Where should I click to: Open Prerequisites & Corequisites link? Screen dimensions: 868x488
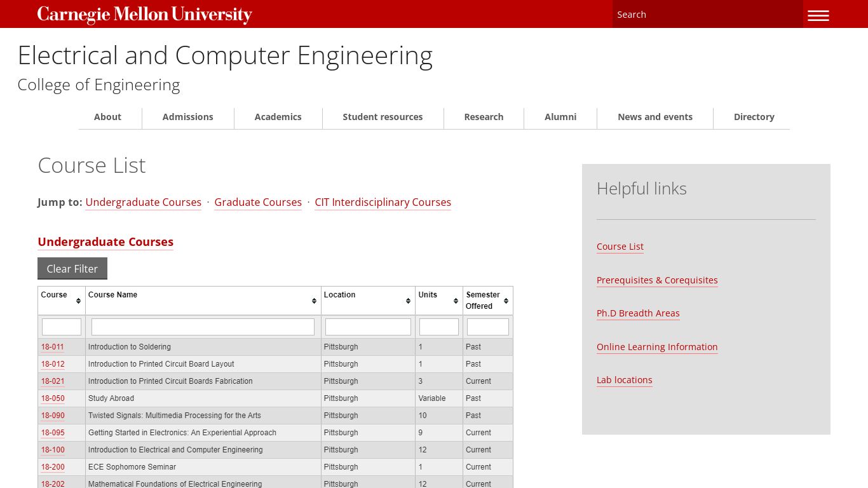point(657,280)
